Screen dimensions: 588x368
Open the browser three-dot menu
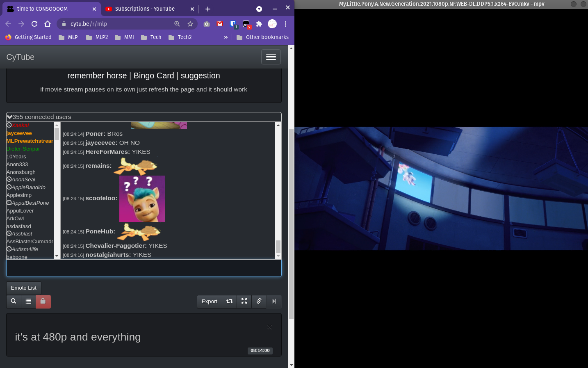[x=285, y=24]
